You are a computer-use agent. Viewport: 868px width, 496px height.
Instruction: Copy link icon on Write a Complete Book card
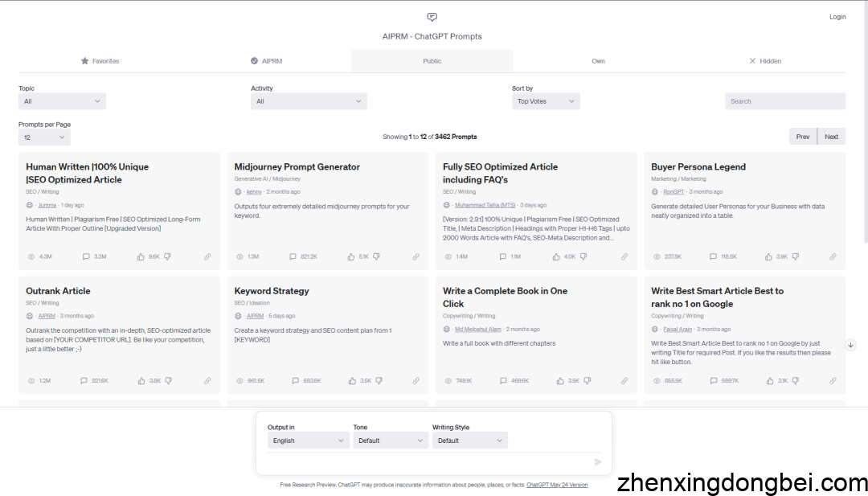tap(624, 381)
